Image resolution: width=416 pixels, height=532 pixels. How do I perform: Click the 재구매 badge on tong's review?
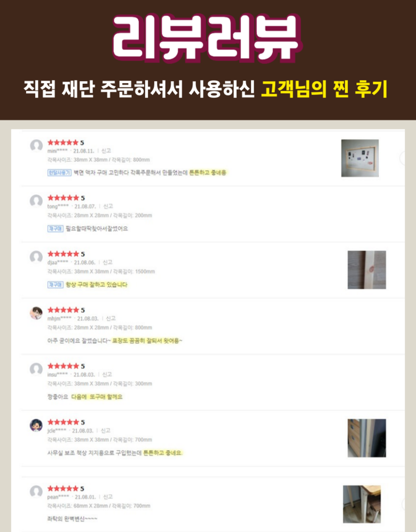tap(56, 229)
